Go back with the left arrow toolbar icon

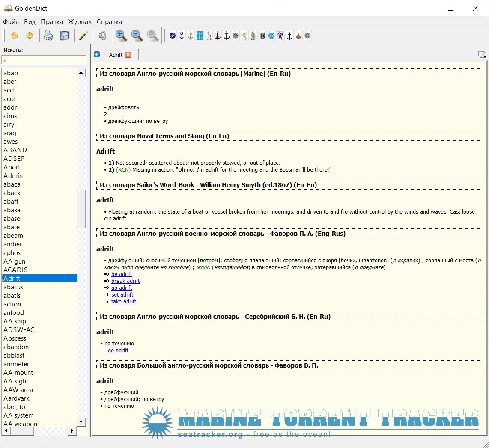click(x=14, y=36)
